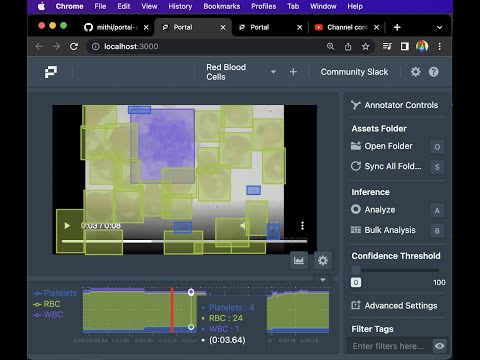Toggle WBC series in legend
This screenshot has height=360, width=480.
point(48,315)
